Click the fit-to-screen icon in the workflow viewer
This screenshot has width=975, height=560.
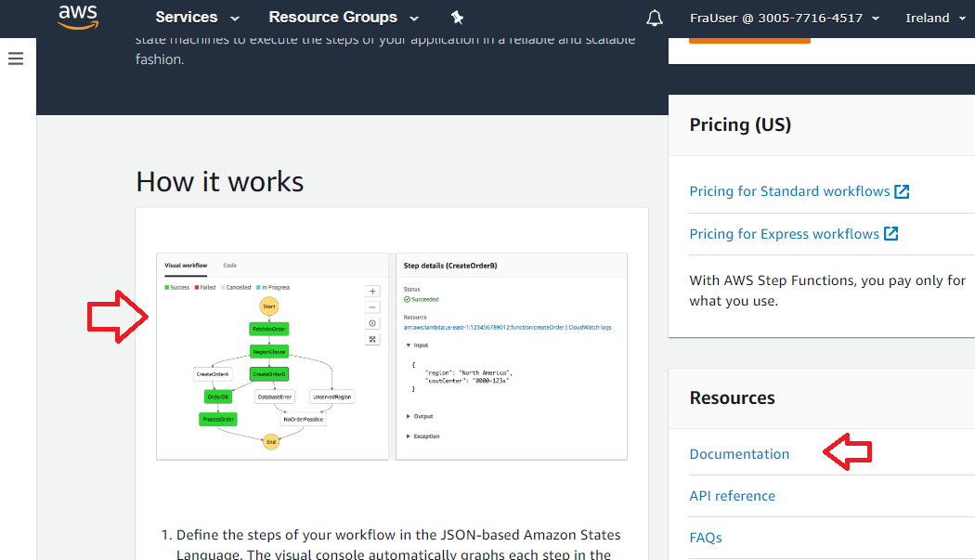pos(372,336)
